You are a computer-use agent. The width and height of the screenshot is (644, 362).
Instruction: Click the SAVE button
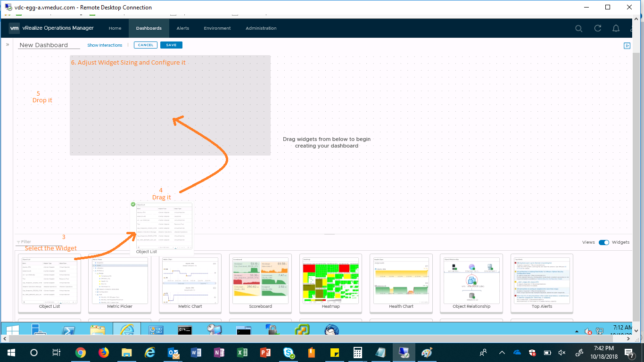pyautogui.click(x=171, y=45)
